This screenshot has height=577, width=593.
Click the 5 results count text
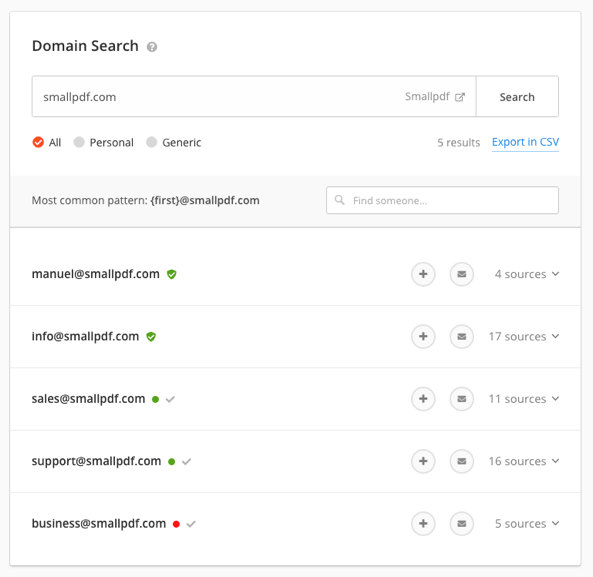(x=458, y=143)
